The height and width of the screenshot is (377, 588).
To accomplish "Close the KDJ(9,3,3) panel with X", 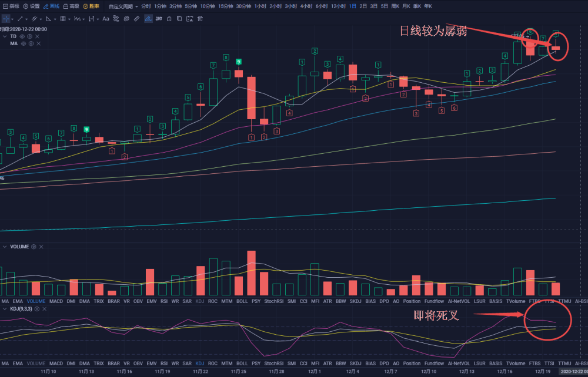I will point(45,309).
